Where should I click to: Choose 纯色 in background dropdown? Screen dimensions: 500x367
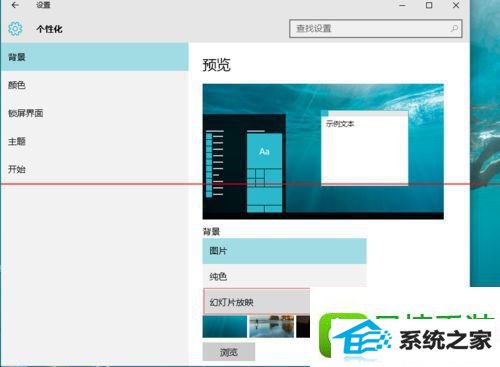coord(284,276)
